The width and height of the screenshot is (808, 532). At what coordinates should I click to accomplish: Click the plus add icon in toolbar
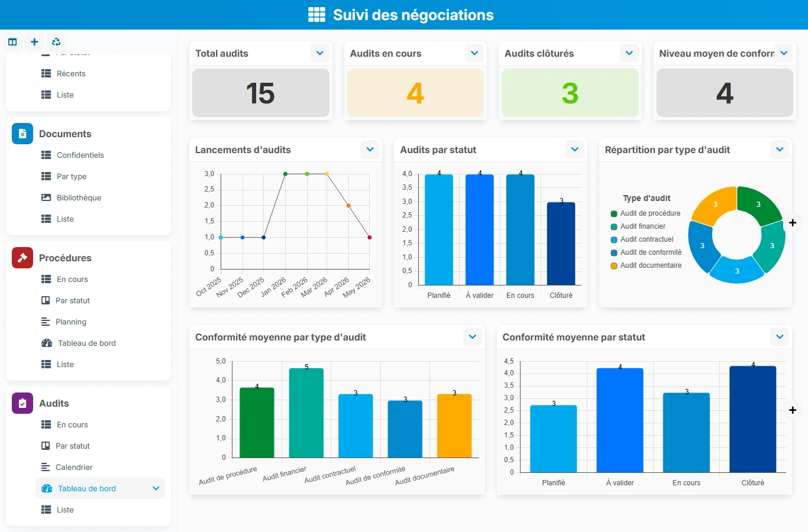[x=34, y=42]
